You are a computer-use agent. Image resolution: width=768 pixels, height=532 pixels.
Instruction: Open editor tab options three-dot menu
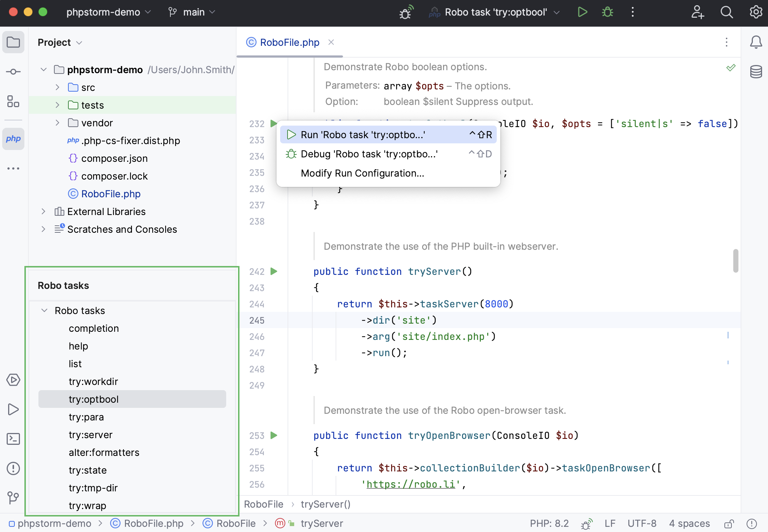pyautogui.click(x=727, y=42)
